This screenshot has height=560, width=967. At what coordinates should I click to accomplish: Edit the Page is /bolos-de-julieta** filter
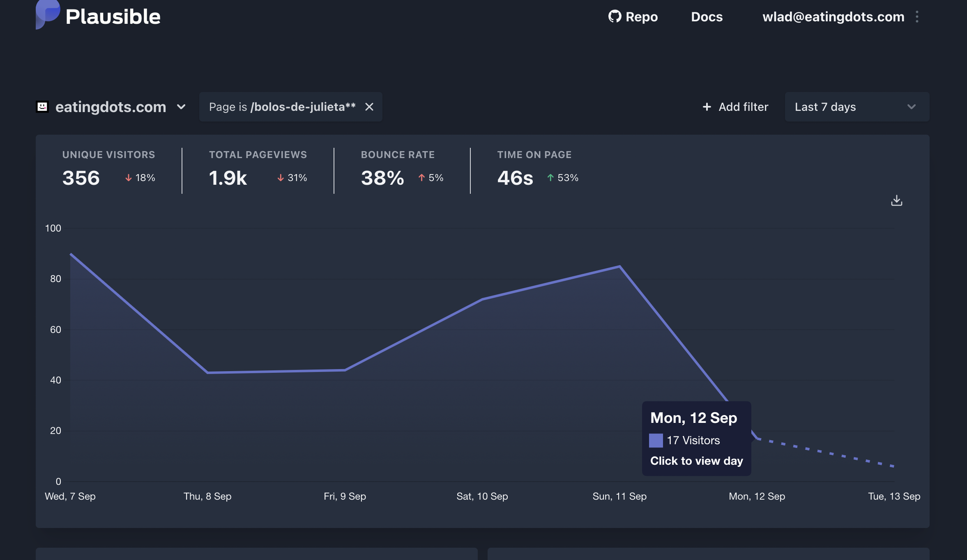pyautogui.click(x=282, y=107)
